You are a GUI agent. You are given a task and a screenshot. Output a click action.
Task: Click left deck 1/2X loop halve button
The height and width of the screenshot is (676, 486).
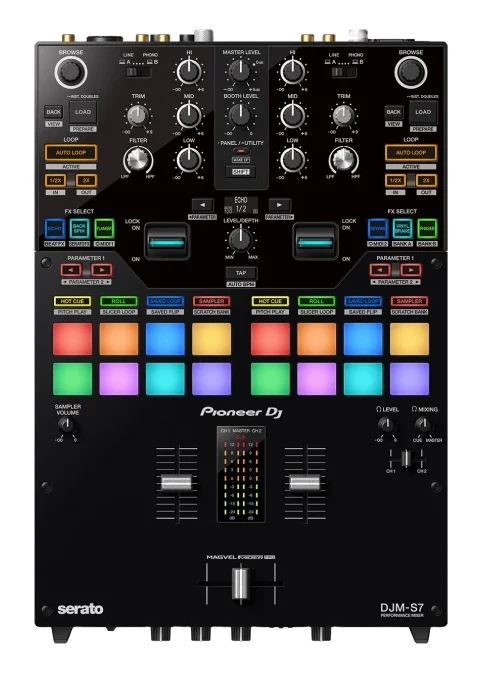click(x=55, y=181)
